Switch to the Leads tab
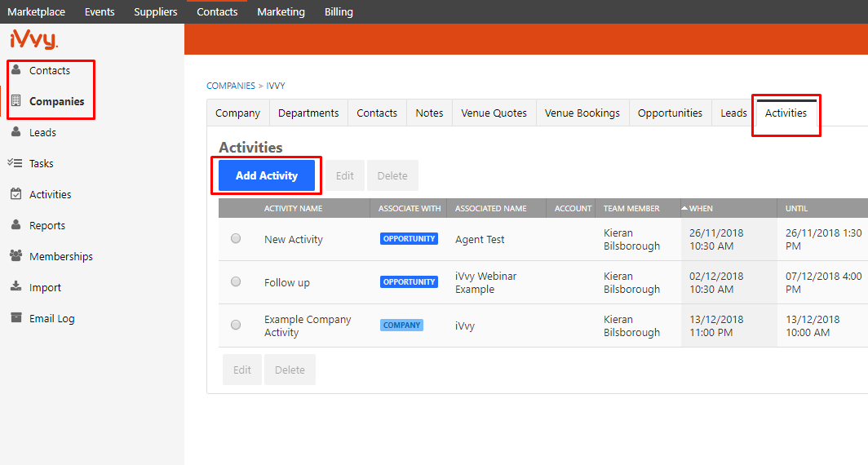This screenshot has width=868, height=465. click(x=733, y=113)
